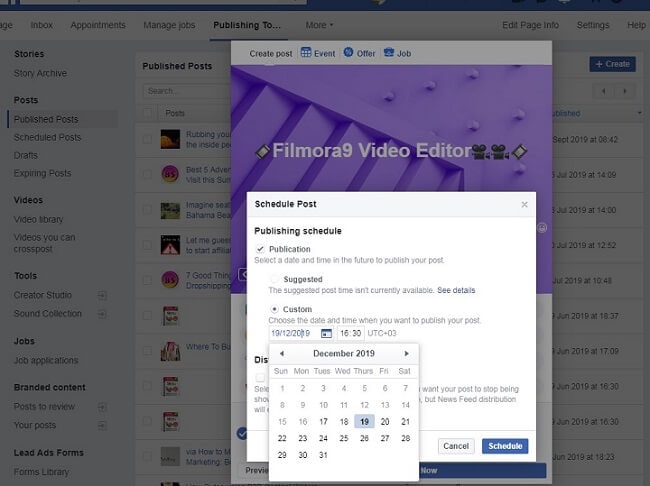Open the 'Let me gues' post thumbnail
This screenshot has height=486, width=650.
click(x=170, y=245)
